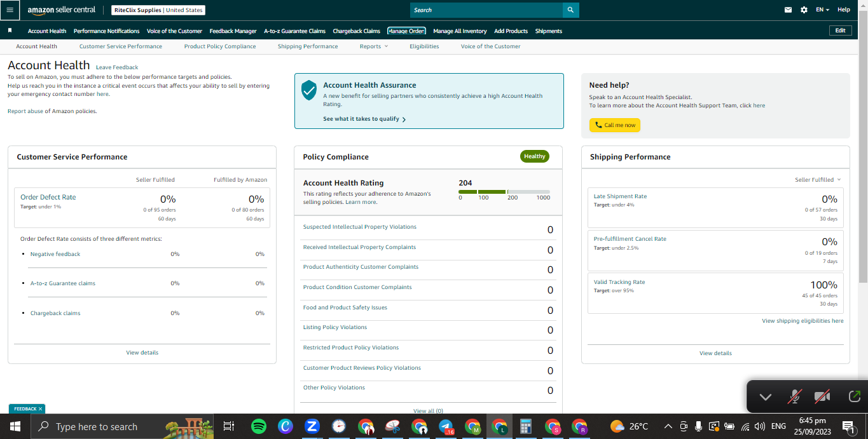This screenshot has height=439, width=868.
Task: Click the Leave Feedback link
Action: click(x=117, y=67)
